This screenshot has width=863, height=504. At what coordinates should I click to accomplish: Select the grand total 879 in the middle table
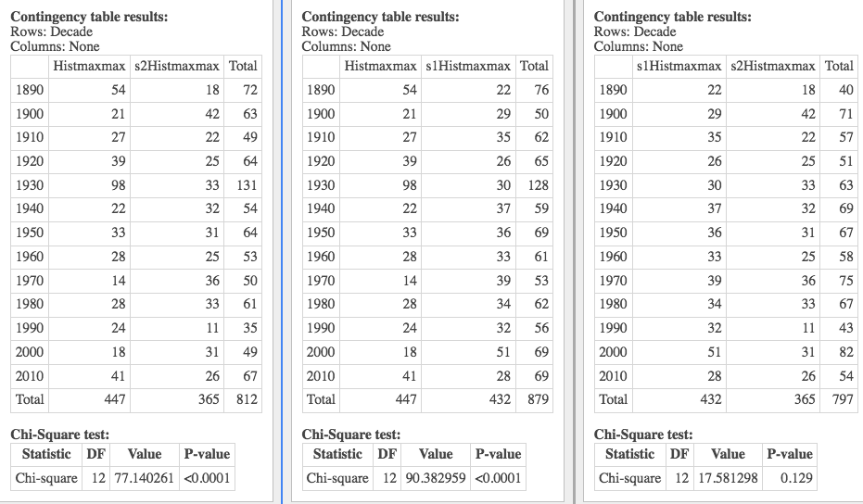tap(535, 399)
